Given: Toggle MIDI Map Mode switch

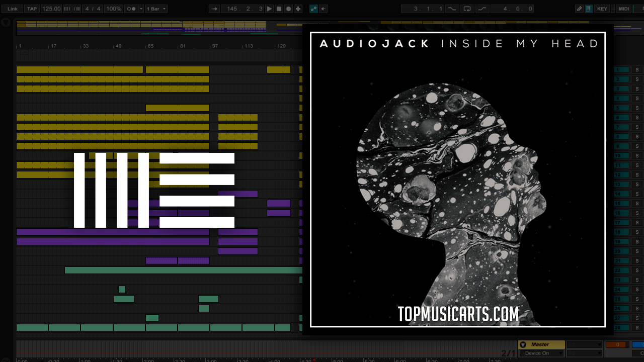Looking at the screenshot, I should coord(624,9).
